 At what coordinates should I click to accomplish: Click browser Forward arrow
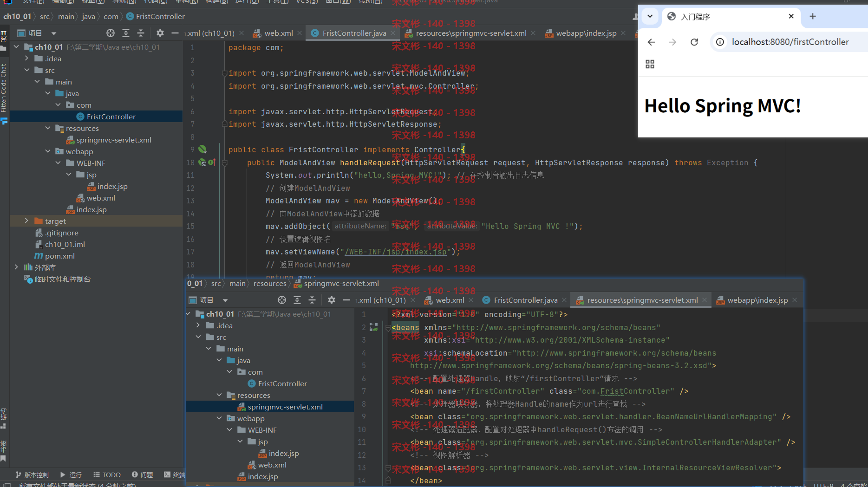click(672, 42)
